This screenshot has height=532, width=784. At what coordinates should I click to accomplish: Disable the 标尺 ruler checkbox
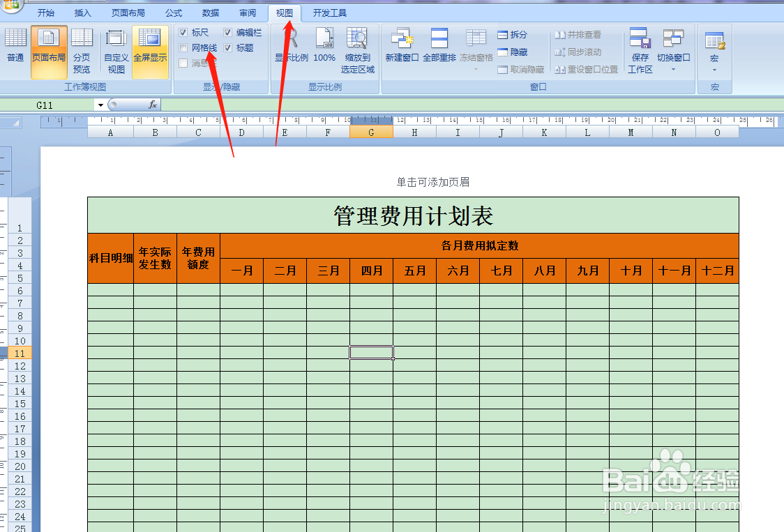(181, 32)
